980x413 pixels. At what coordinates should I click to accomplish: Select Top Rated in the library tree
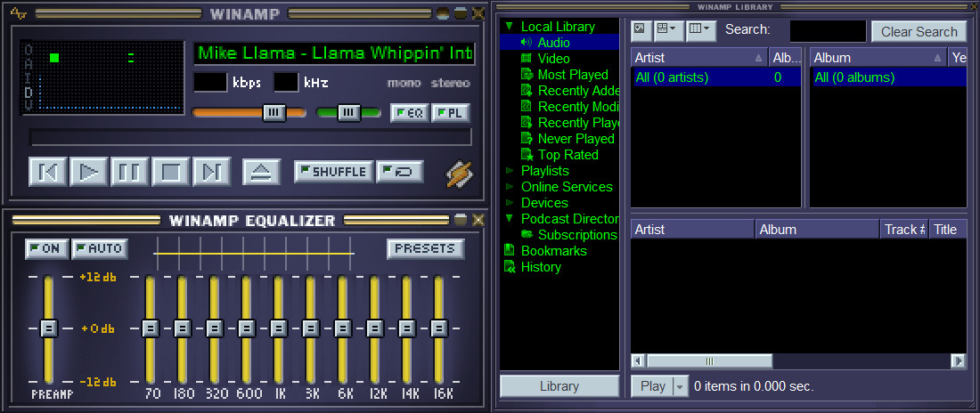(x=568, y=155)
